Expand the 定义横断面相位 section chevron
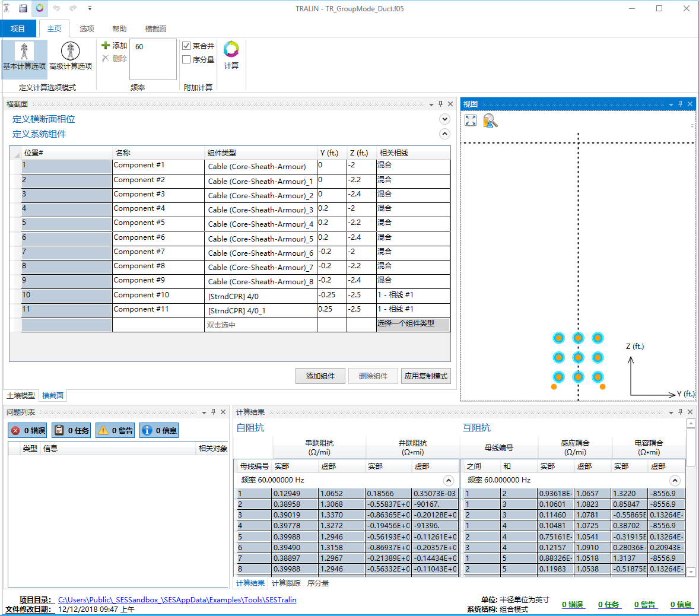 (444, 119)
